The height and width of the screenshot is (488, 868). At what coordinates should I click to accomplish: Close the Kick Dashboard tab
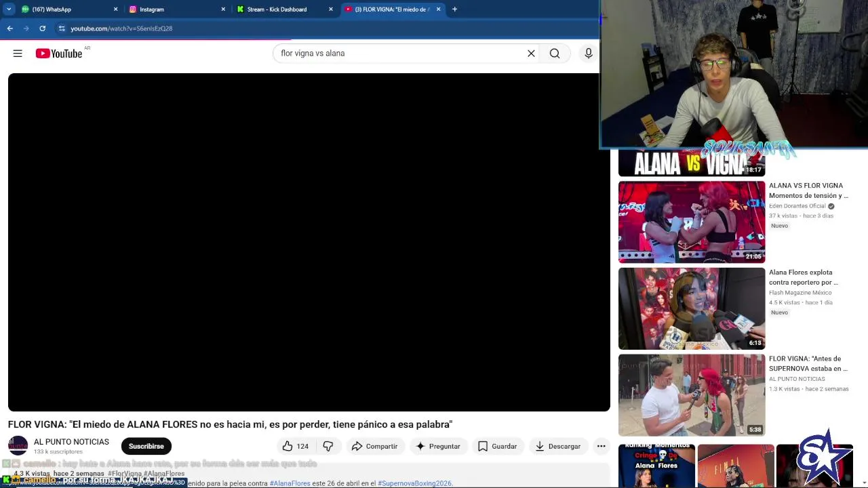(331, 9)
